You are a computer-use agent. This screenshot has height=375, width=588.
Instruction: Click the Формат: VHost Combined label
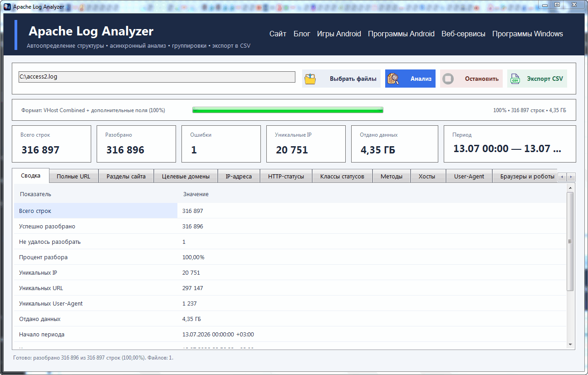coord(93,110)
